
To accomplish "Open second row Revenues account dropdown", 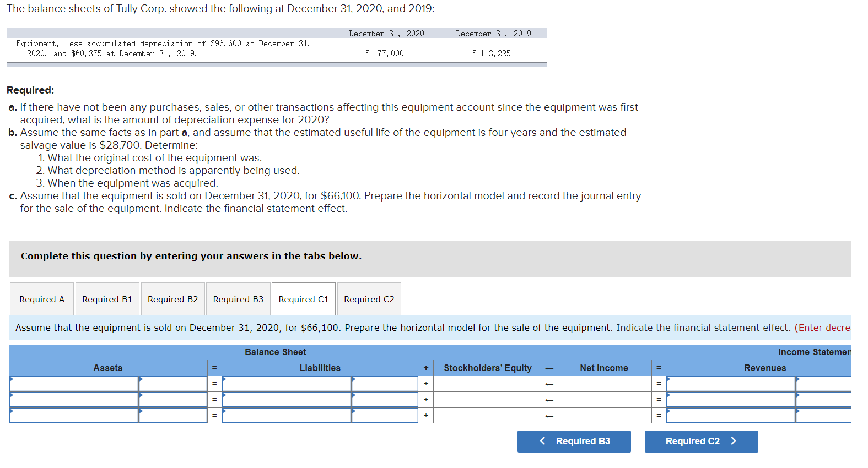I will (731, 400).
